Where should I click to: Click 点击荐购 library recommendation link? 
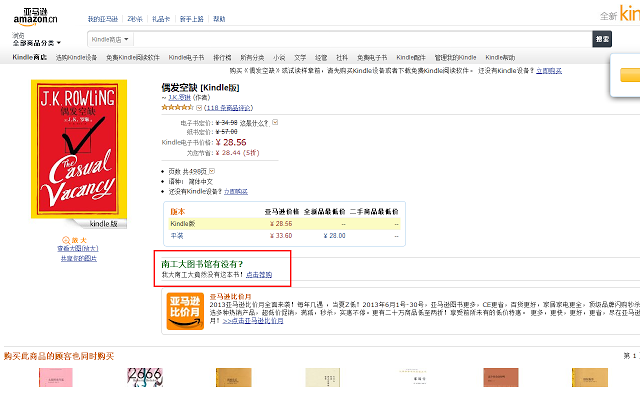click(259, 275)
